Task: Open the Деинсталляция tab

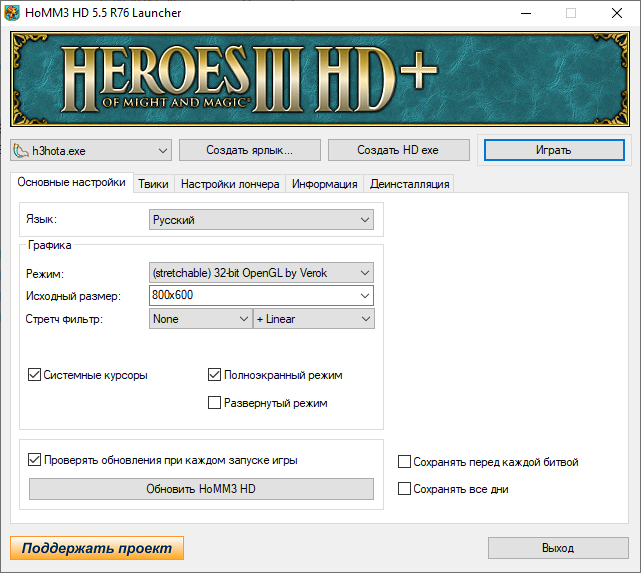Action: click(409, 184)
